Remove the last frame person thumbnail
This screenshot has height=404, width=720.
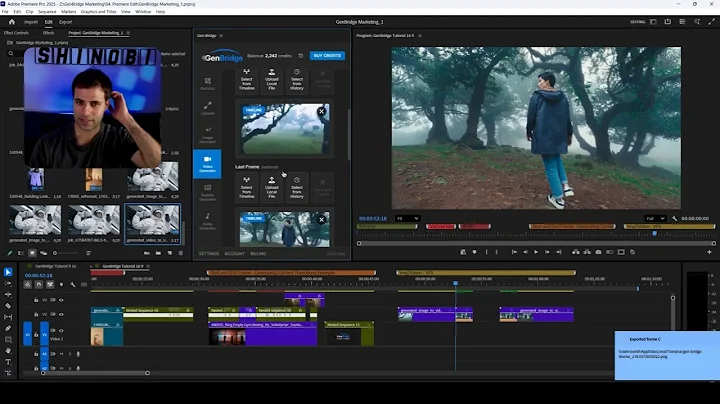[321, 219]
